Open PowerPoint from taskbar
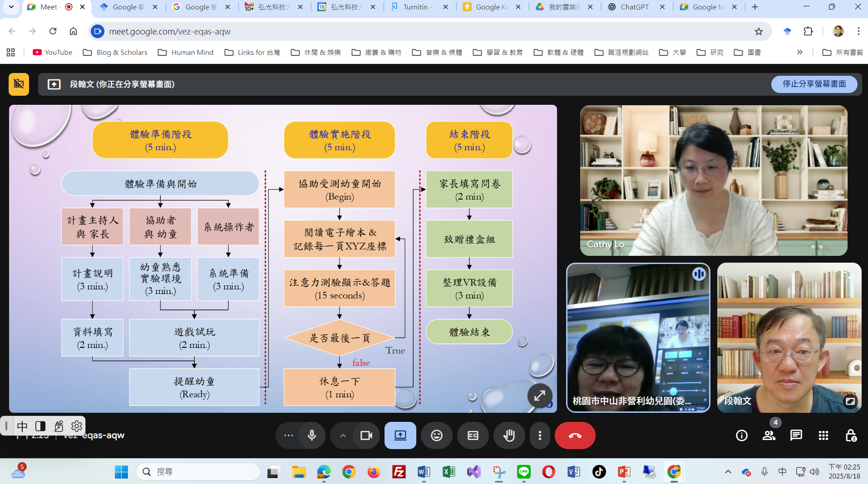 tap(624, 472)
